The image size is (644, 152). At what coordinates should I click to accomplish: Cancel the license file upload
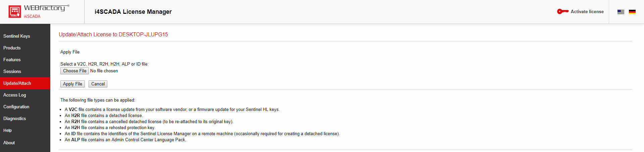[98, 84]
